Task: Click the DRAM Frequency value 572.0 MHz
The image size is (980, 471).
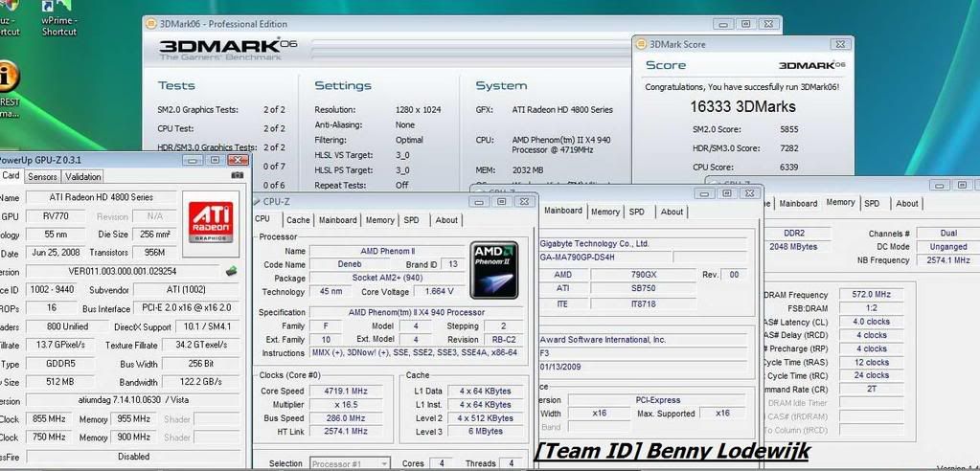Action: pos(871,294)
